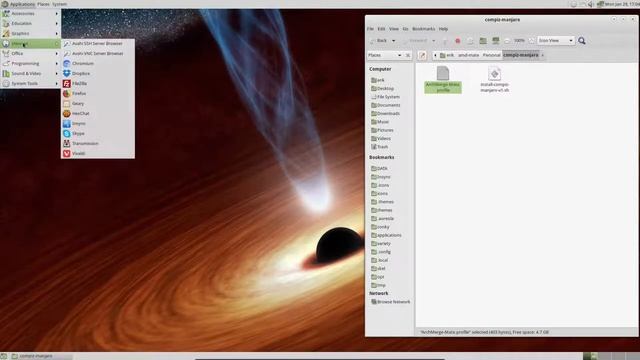Click the red Stop button in file manager toolbar

point(458,41)
